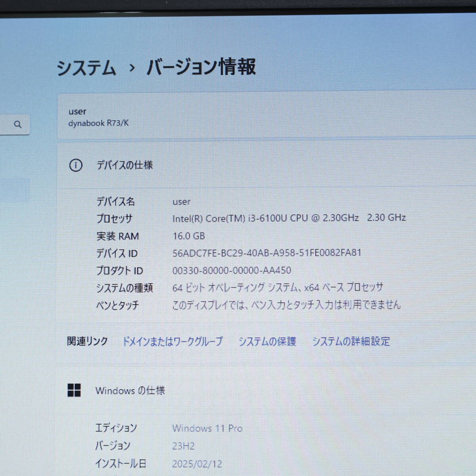This screenshot has height=476, width=476.
Task: Open the ドメインまたはワークグループ link
Action: [173, 342]
